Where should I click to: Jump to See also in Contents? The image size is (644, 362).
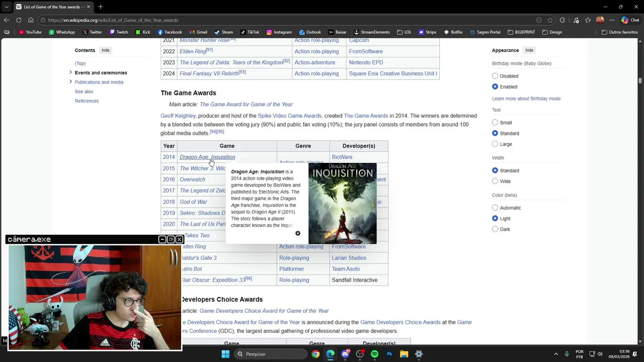(x=84, y=92)
